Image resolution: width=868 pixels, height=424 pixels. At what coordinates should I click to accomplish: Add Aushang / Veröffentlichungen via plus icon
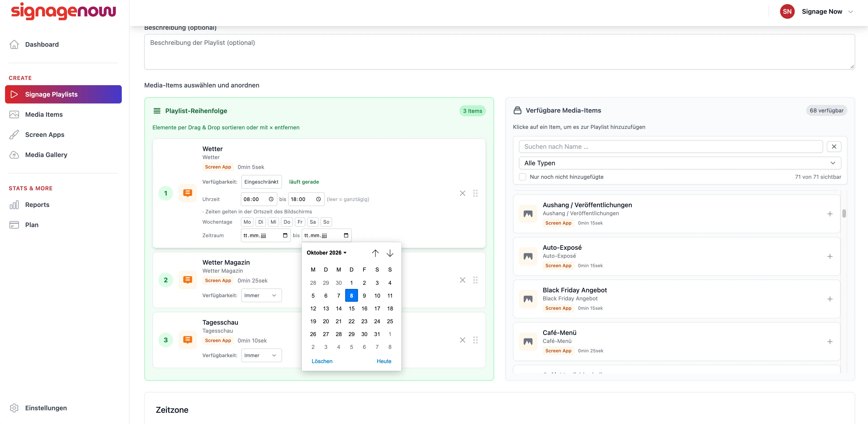pyautogui.click(x=830, y=214)
